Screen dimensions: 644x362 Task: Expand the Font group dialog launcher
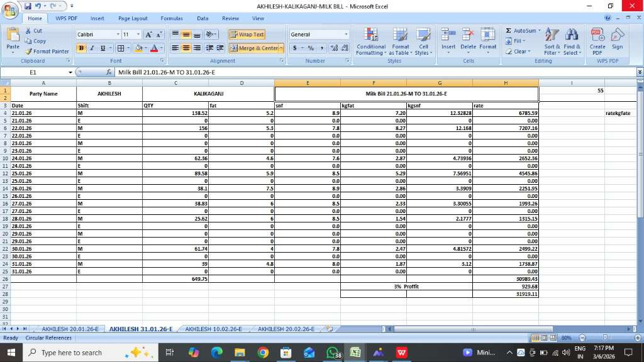pyautogui.click(x=162, y=61)
